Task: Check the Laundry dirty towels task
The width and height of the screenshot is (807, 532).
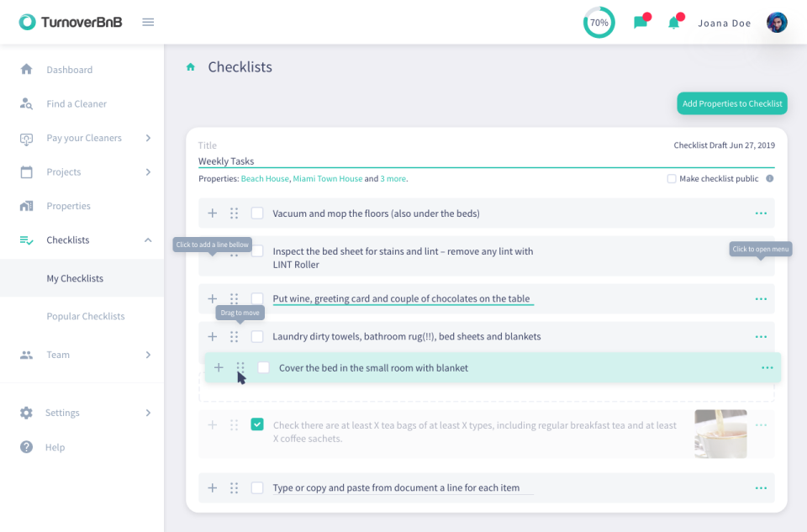Action: pos(257,336)
